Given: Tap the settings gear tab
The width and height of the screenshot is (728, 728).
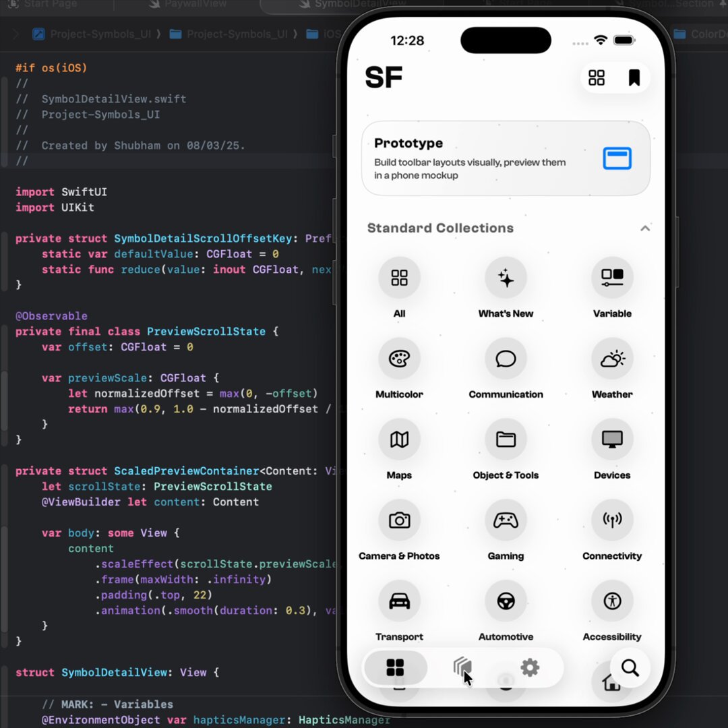Looking at the screenshot, I should pos(529,667).
